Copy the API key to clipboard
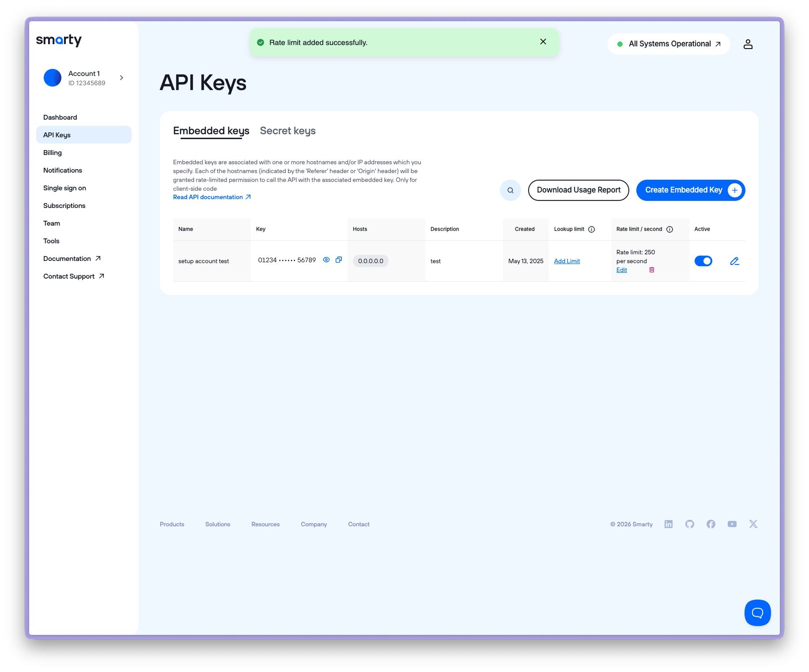The image size is (809, 672). [339, 260]
